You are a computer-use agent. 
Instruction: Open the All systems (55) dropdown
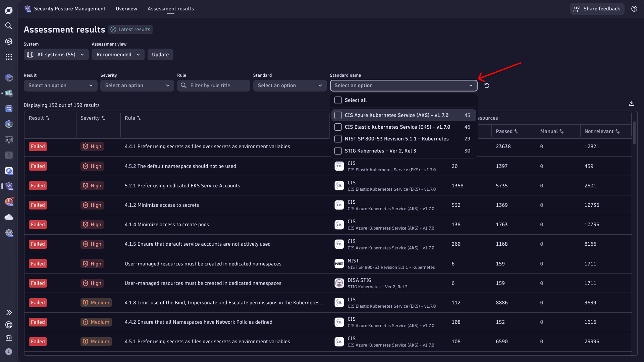pyautogui.click(x=56, y=55)
